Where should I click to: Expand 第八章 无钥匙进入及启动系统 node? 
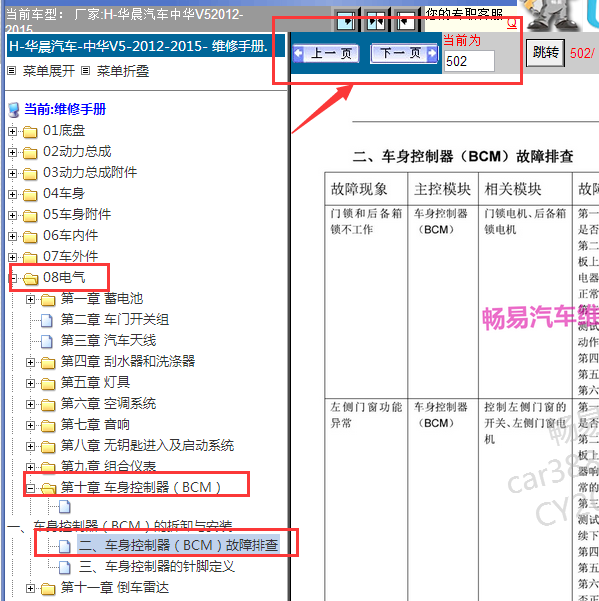click(x=30, y=446)
